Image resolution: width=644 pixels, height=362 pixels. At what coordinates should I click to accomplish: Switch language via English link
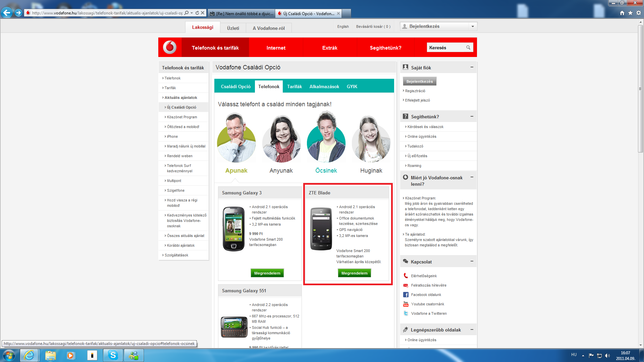(x=343, y=26)
